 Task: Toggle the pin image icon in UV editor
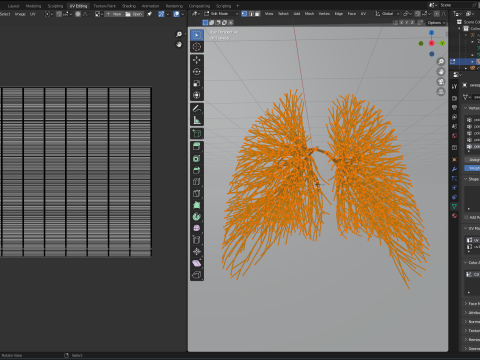pos(150,14)
